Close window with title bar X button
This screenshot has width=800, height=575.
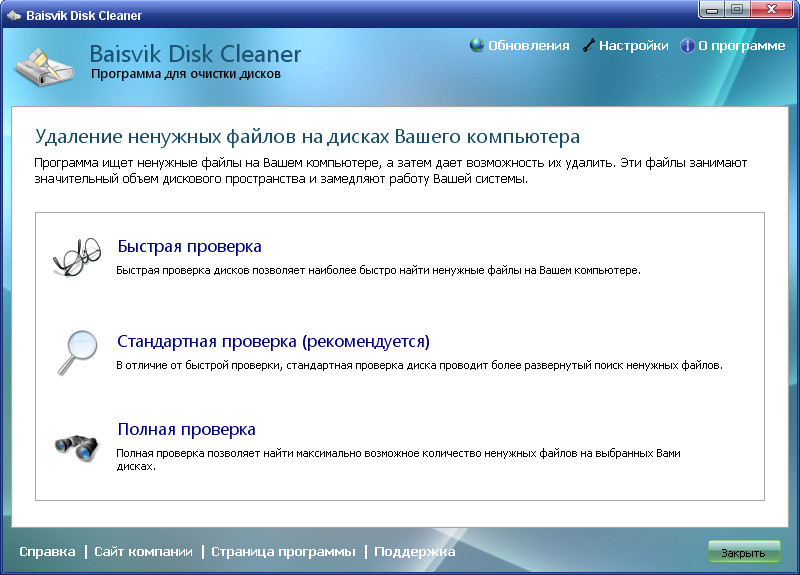(772, 10)
